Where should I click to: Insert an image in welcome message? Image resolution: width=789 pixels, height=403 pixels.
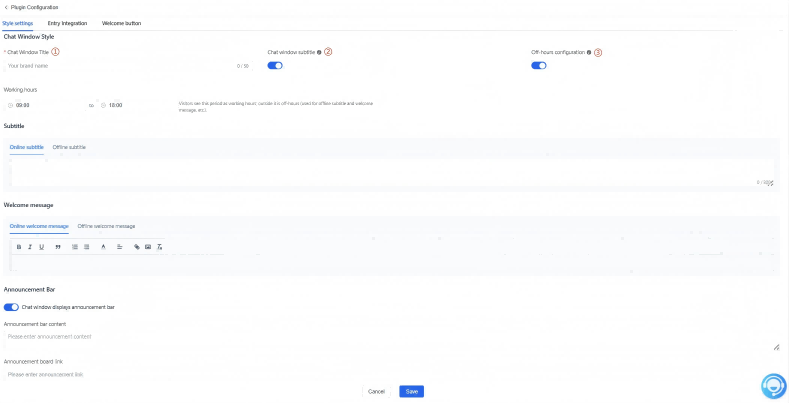[x=148, y=247]
